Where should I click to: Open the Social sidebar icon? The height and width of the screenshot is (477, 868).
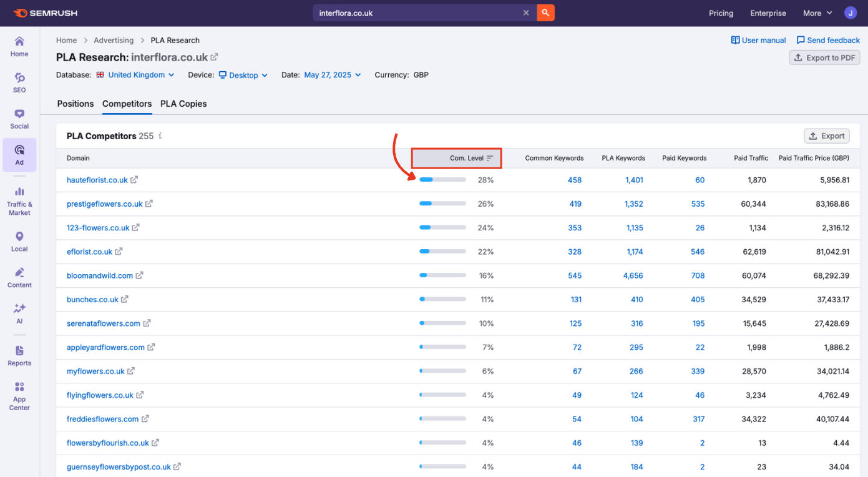pyautogui.click(x=19, y=118)
